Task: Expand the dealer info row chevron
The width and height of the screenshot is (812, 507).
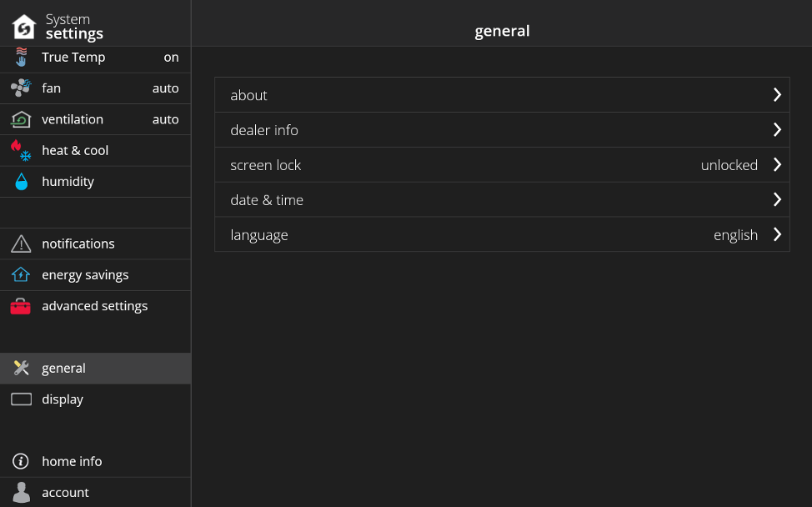Action: (x=777, y=129)
